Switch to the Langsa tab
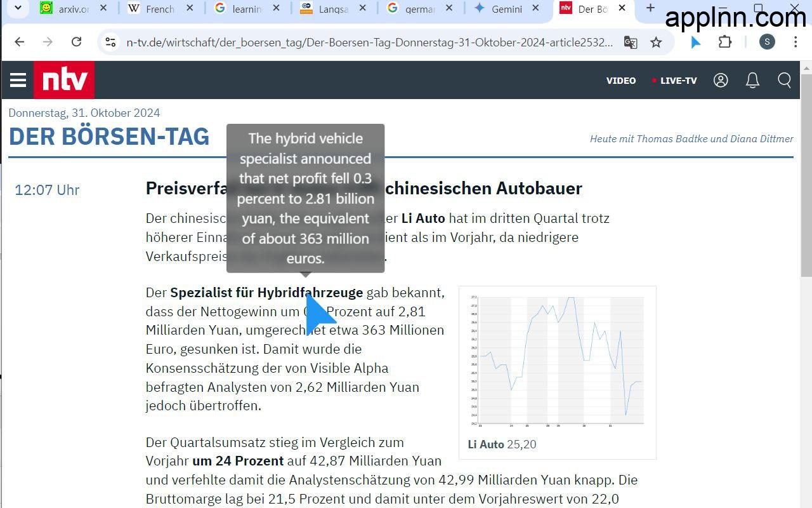Image resolution: width=812 pixels, height=508 pixels. point(334,8)
